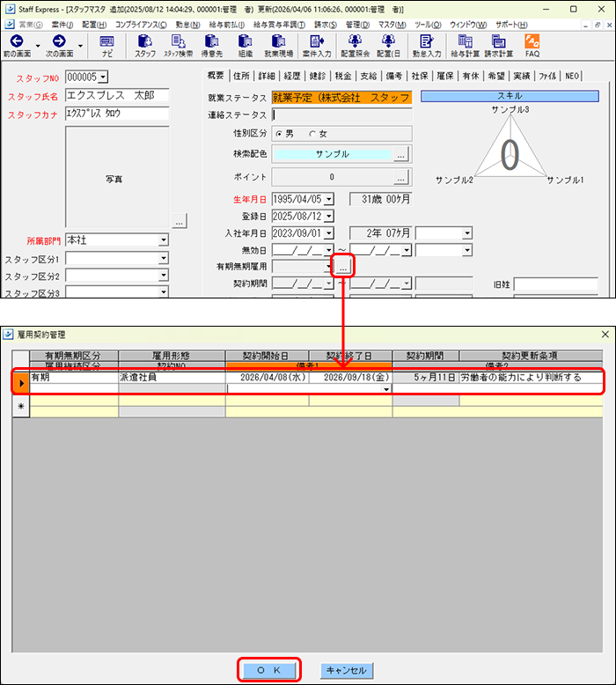Select the current row marker arrow in contract grid
This screenshot has height=685, width=616.
(x=20, y=383)
